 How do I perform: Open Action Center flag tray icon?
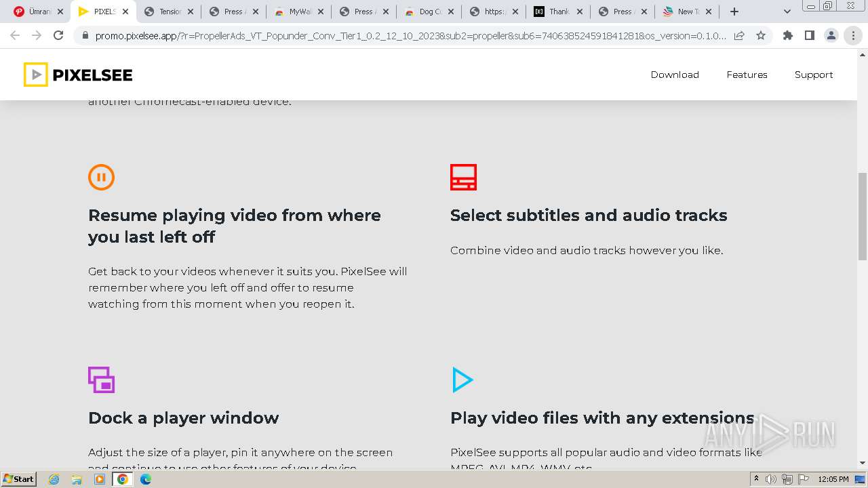point(804,479)
